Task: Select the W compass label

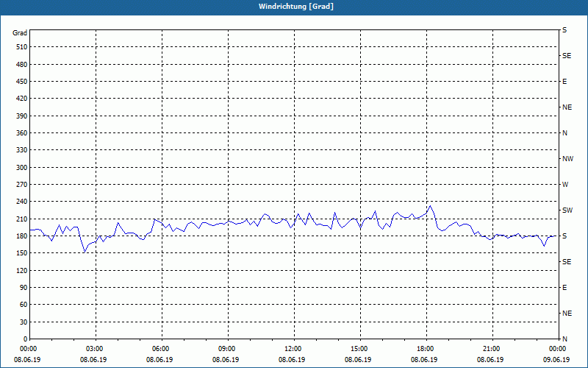Action: click(565, 185)
